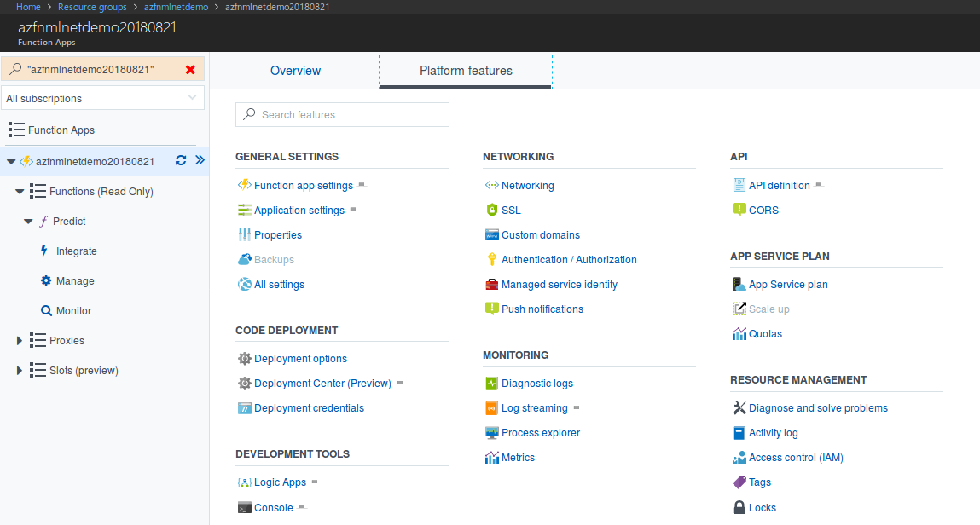Click the Tags icon under Resource Management

739,482
